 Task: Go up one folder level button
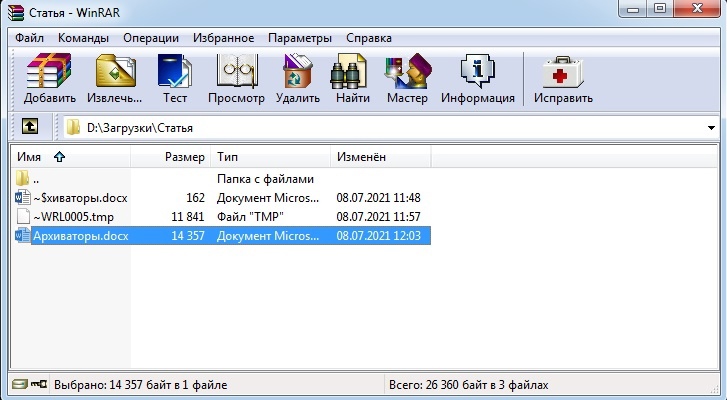30,127
